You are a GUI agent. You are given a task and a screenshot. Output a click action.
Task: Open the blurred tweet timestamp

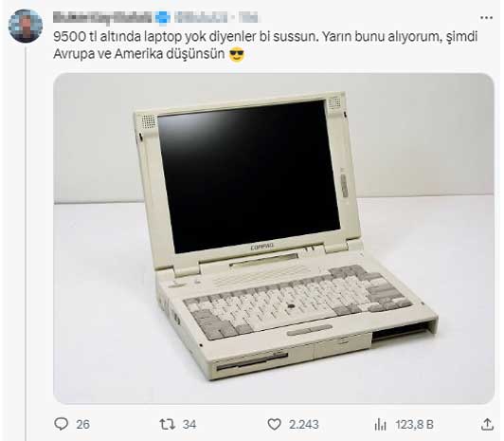248,17
